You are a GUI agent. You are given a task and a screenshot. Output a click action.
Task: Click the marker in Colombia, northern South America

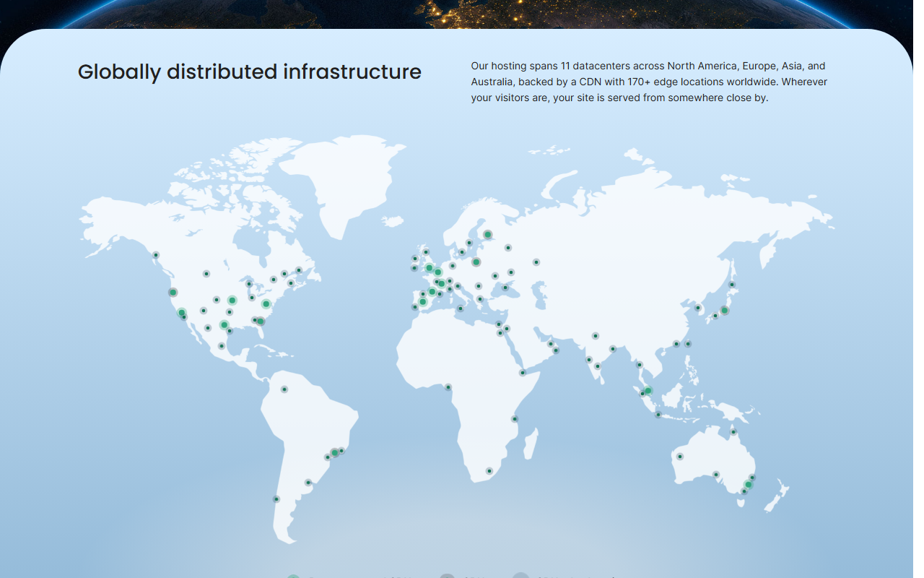click(x=284, y=389)
